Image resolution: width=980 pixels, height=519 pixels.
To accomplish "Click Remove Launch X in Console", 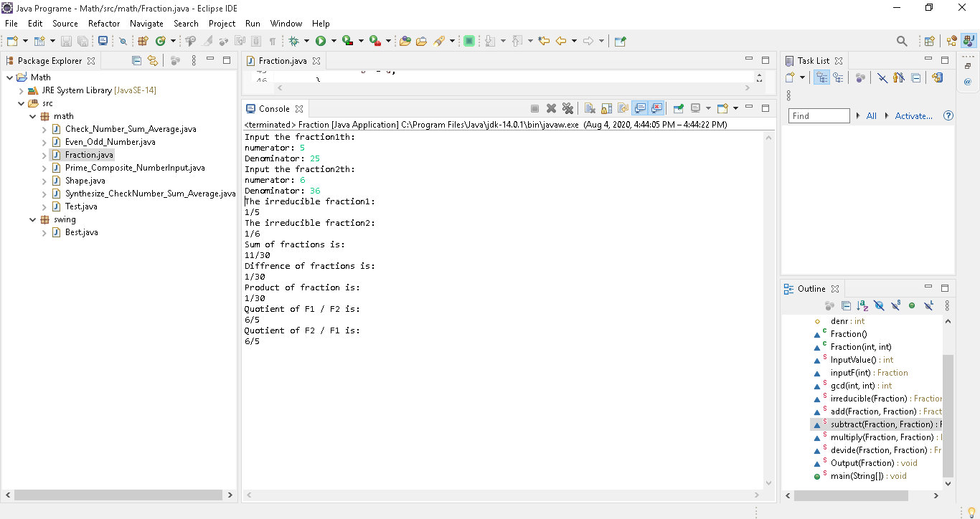I will pyautogui.click(x=552, y=108).
